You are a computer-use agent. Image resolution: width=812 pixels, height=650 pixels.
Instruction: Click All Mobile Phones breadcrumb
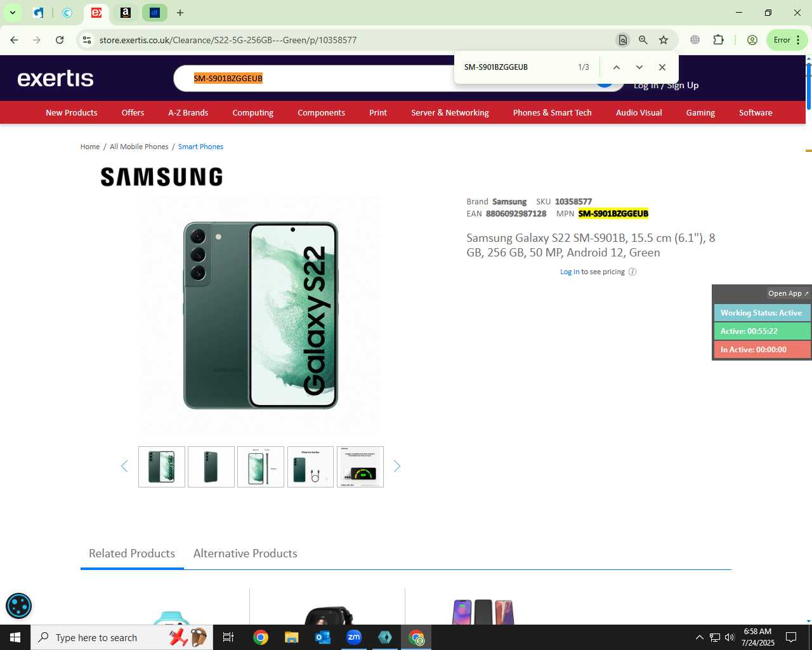(x=139, y=147)
